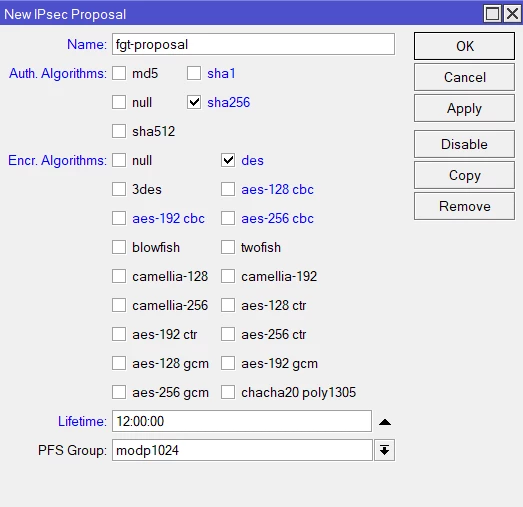
Task: Tick the twofish checkbox
Action: 228,247
